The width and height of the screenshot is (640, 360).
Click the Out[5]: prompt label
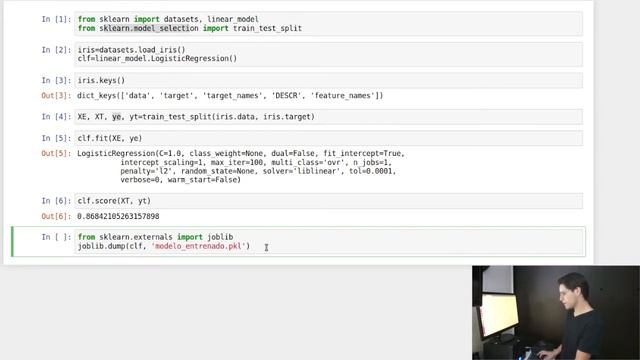(56, 153)
